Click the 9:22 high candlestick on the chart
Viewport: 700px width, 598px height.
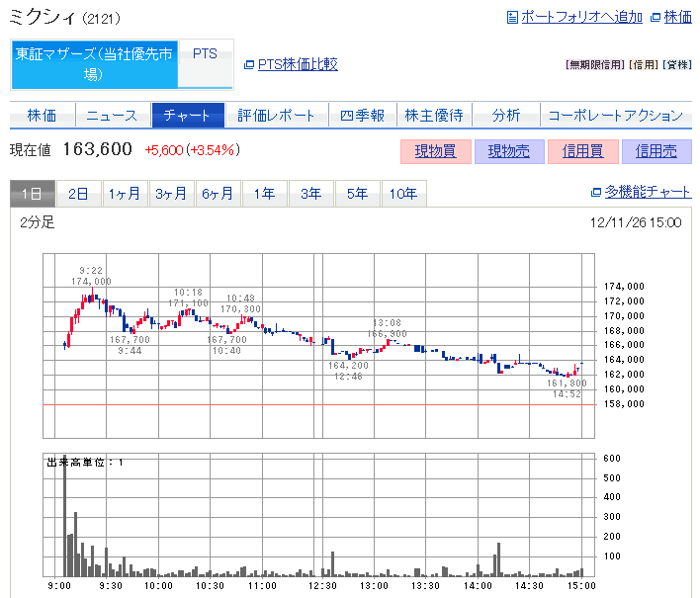coord(90,296)
